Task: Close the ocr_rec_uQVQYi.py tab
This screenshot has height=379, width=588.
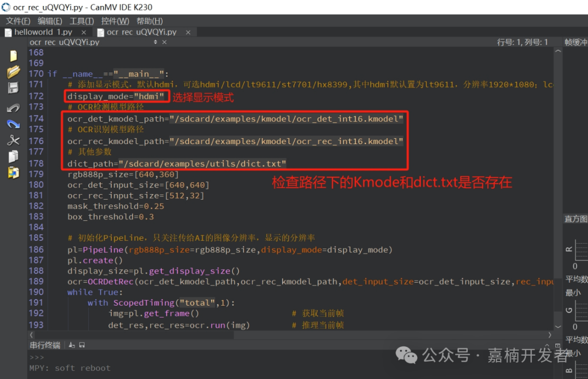Action: click(188, 33)
